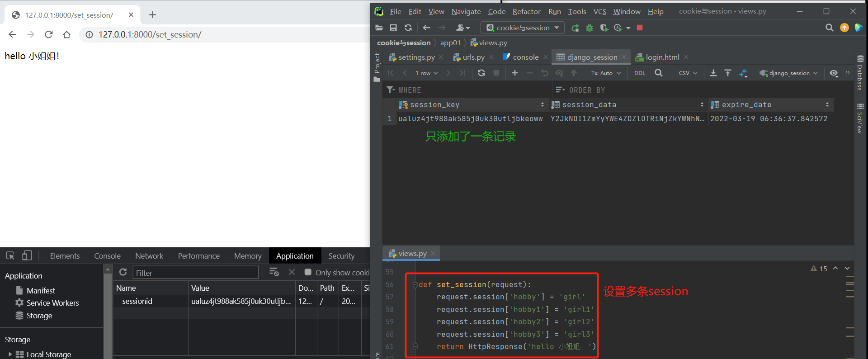Click the Chrome address bar URL
The image size is (868, 359).
(150, 34)
